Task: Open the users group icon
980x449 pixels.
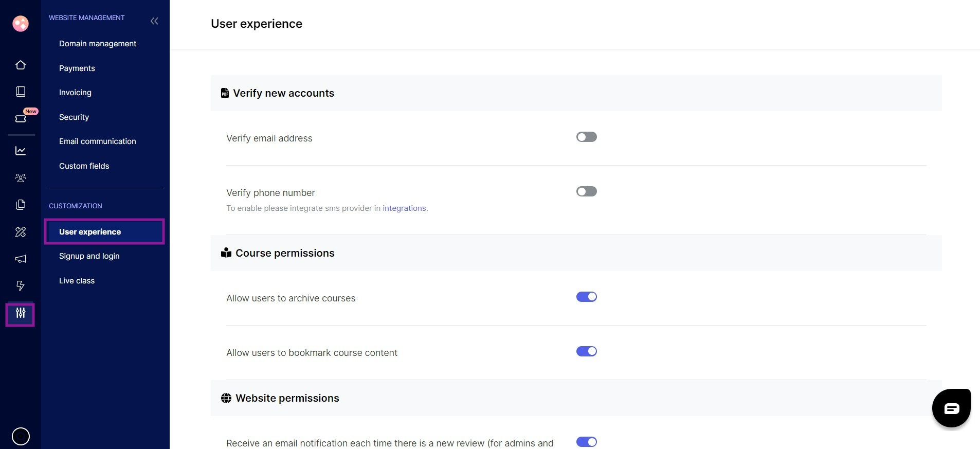Action: 21,178
